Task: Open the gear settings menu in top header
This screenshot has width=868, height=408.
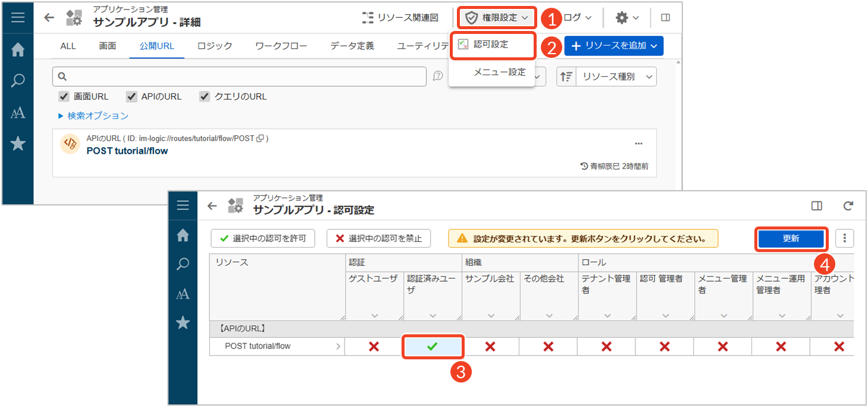Action: (627, 18)
